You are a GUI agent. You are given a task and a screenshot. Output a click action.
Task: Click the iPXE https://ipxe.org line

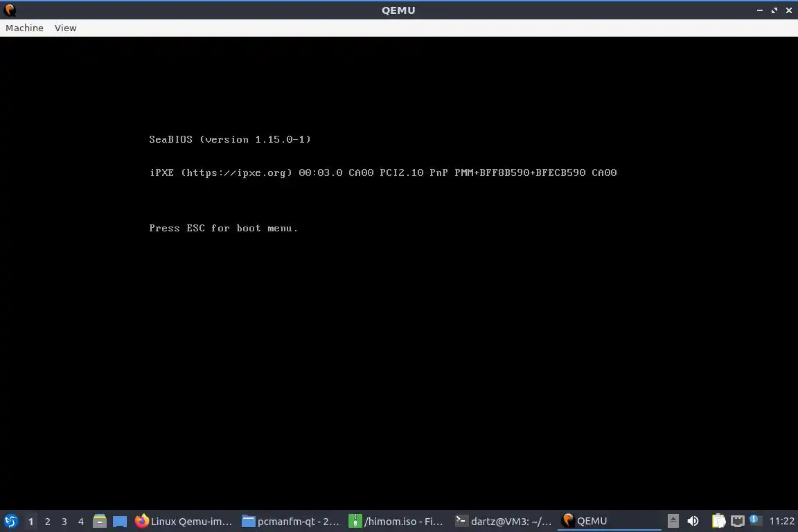pyautogui.click(x=382, y=172)
